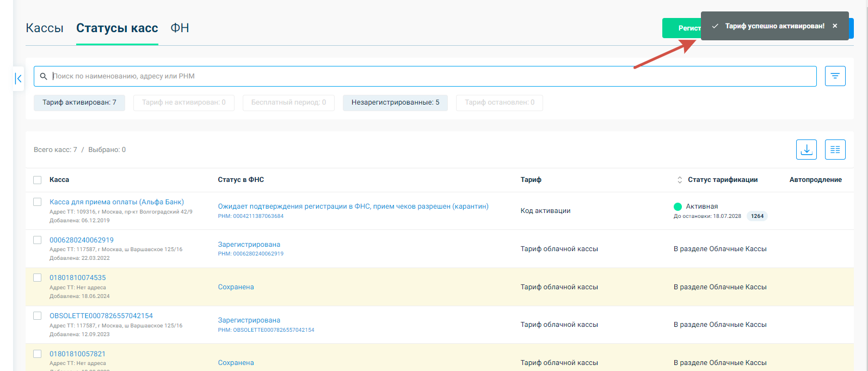Click Выбрано: 0 counter
The width and height of the screenshot is (868, 371).
tap(107, 150)
